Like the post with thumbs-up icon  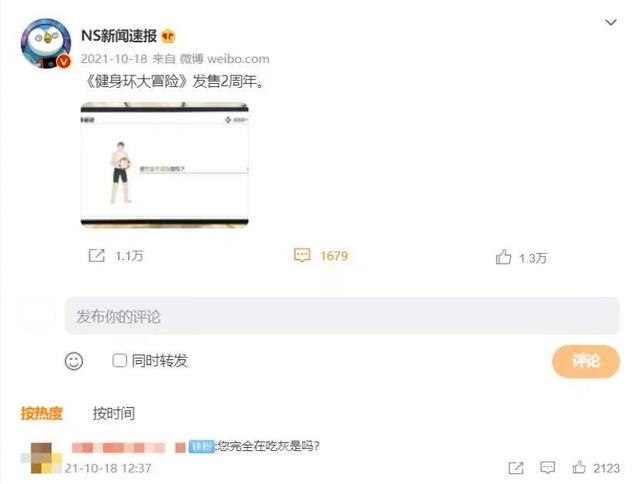(x=503, y=257)
